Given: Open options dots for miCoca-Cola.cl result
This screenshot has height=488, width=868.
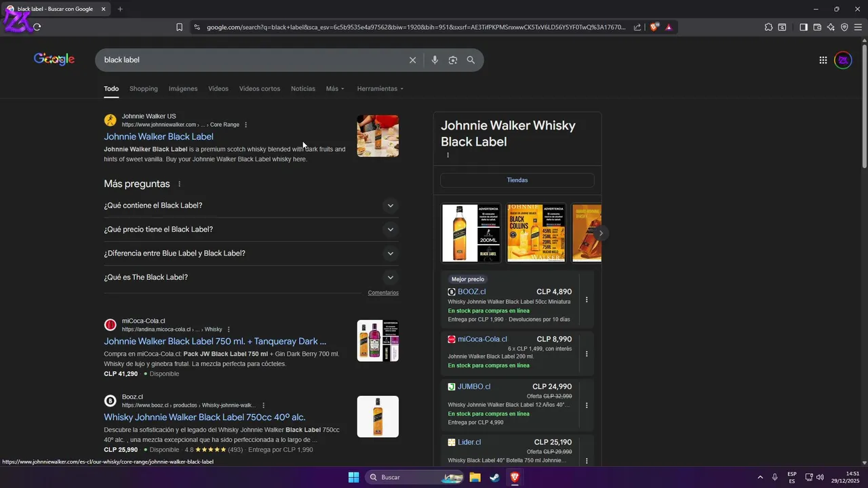Looking at the screenshot, I should coord(229,329).
